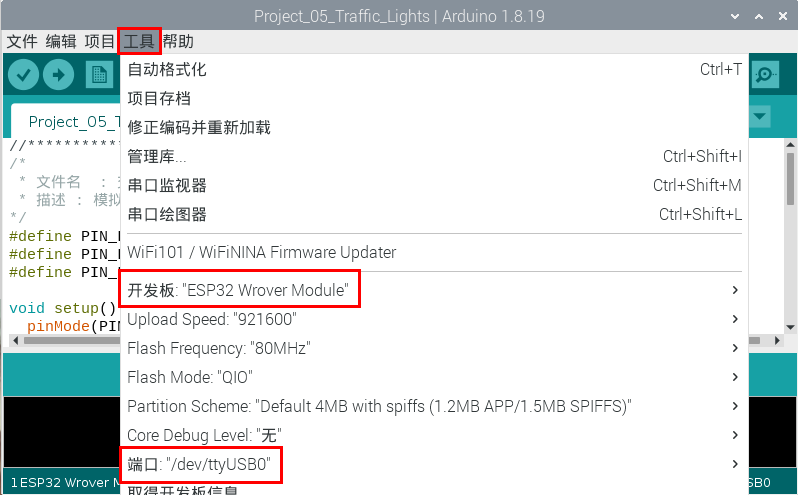Open the 项目 menu

(100, 41)
